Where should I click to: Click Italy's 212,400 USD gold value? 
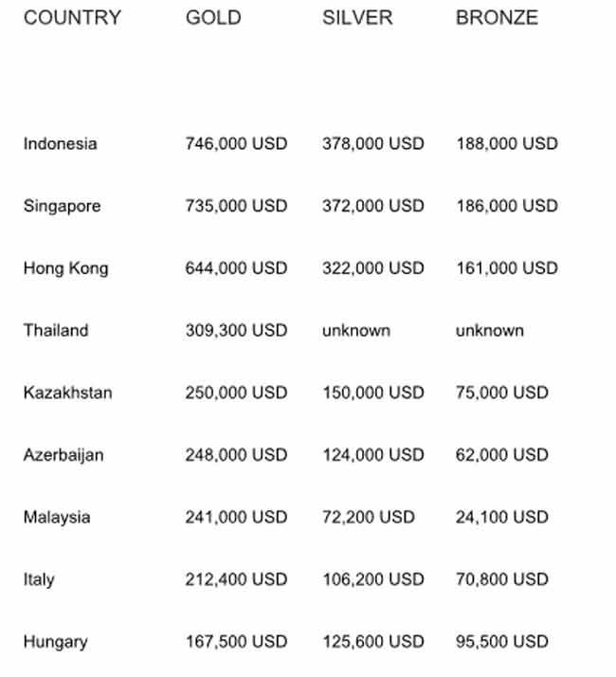(x=236, y=579)
